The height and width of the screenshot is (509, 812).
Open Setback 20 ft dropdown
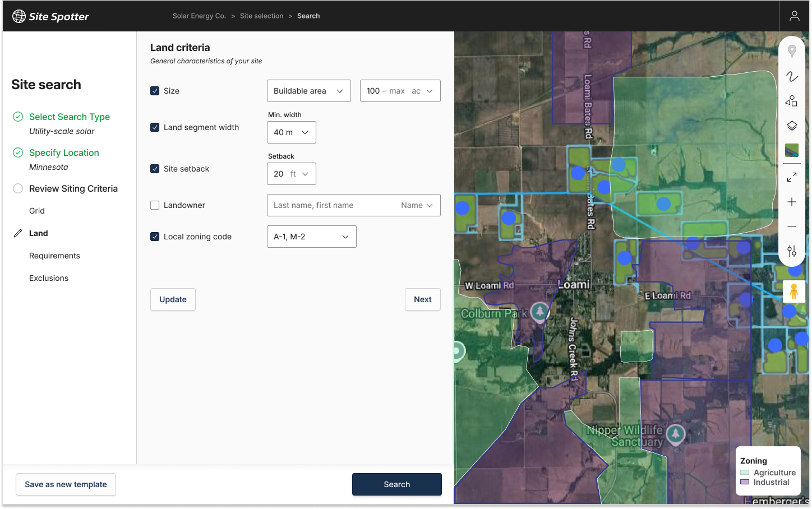click(x=292, y=174)
